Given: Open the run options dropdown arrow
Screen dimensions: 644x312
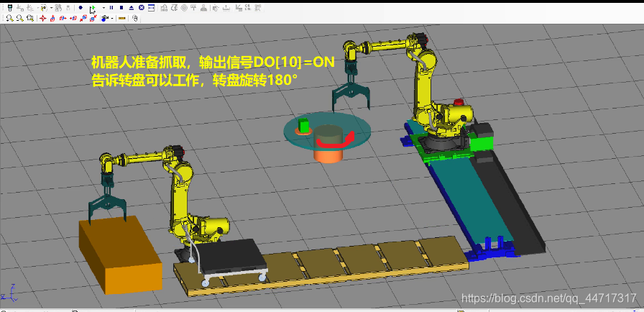Looking at the screenshot, I should [x=103, y=8].
